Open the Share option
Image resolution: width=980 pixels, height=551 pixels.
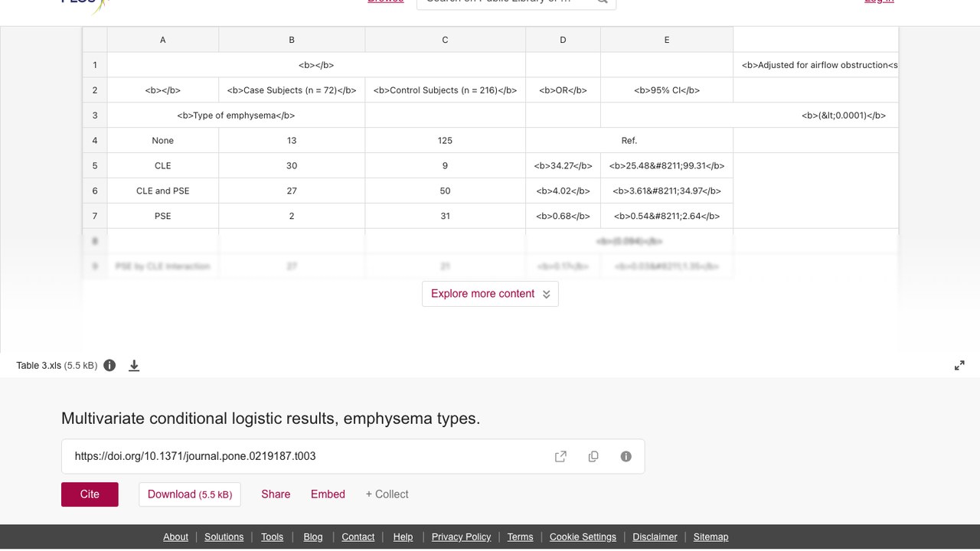click(x=276, y=494)
